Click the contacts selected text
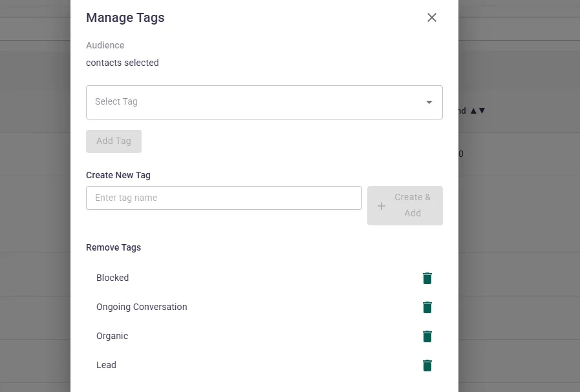 click(122, 63)
